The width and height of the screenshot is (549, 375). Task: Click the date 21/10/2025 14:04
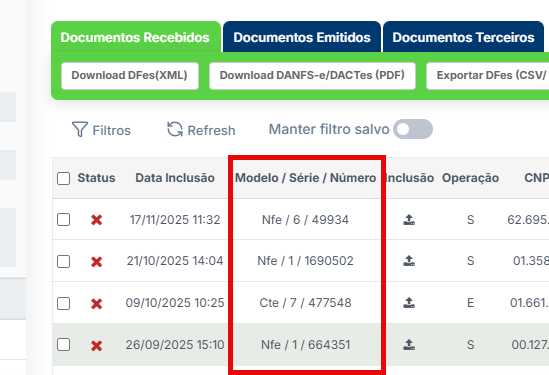pyautogui.click(x=175, y=261)
